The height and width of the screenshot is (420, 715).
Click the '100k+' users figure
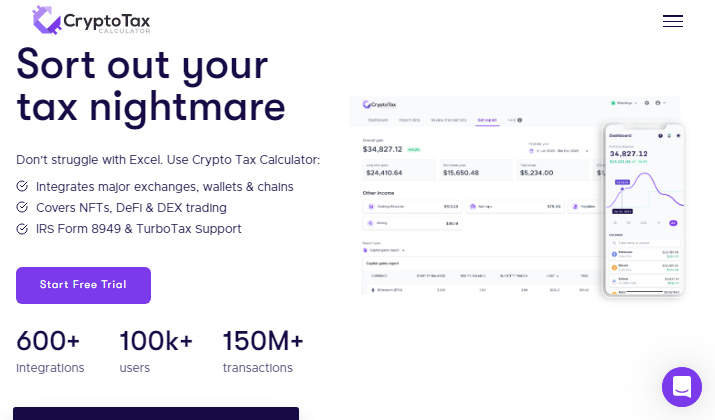point(156,341)
